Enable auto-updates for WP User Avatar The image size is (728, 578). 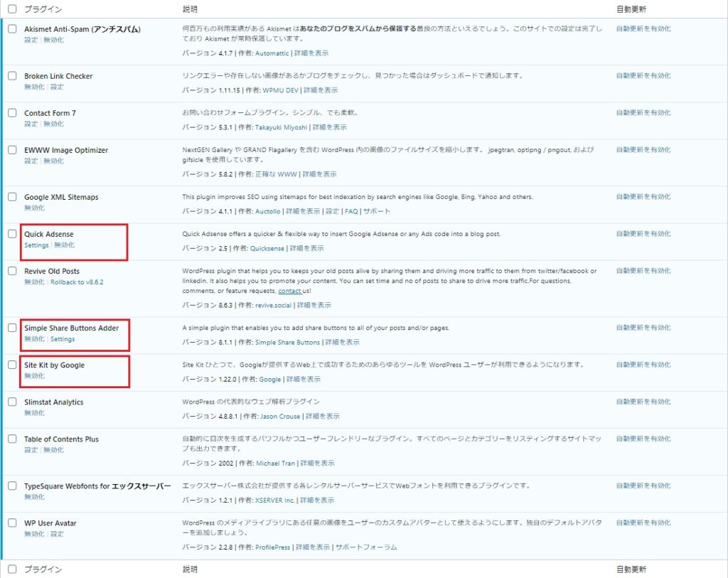coord(643,523)
